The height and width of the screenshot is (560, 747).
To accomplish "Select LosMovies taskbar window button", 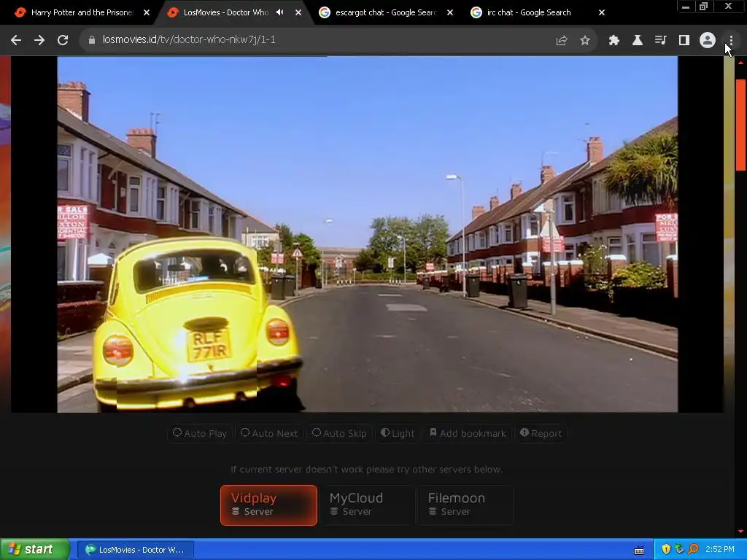I will (135, 550).
